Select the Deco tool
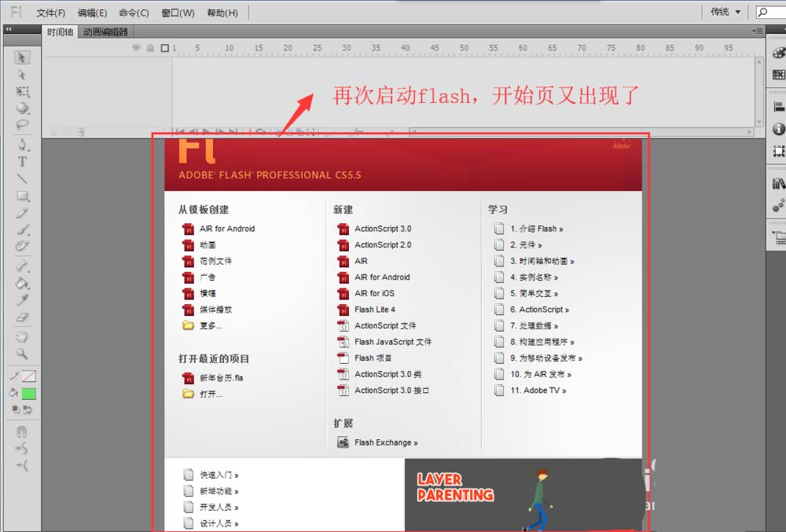The height and width of the screenshot is (532, 786). coord(21,246)
